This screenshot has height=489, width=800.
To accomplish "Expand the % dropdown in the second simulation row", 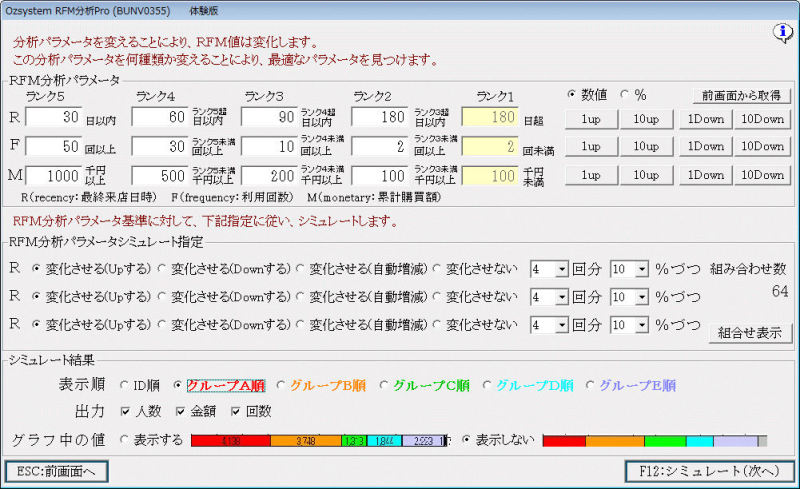I will [x=641, y=297].
